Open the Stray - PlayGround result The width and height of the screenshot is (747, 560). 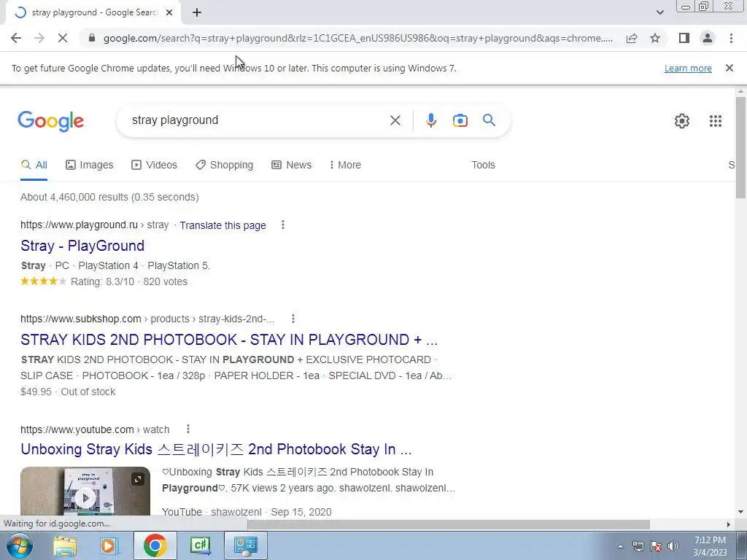[82, 246]
